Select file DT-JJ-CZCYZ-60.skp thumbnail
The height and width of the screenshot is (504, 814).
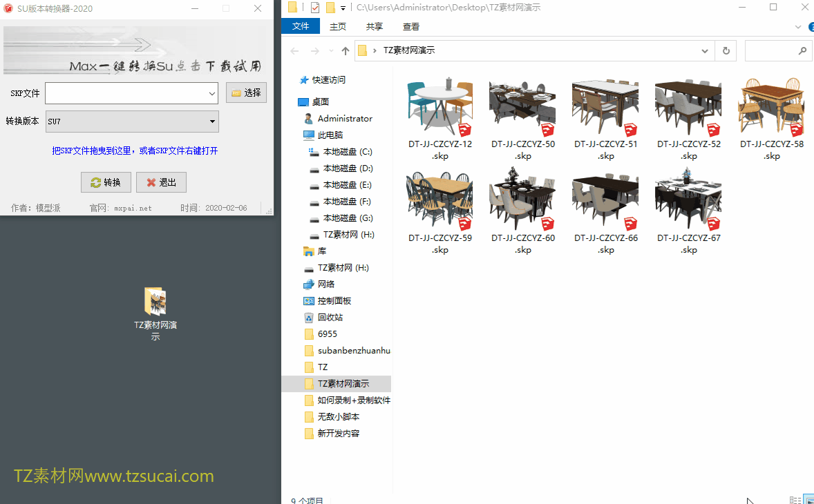coord(523,199)
